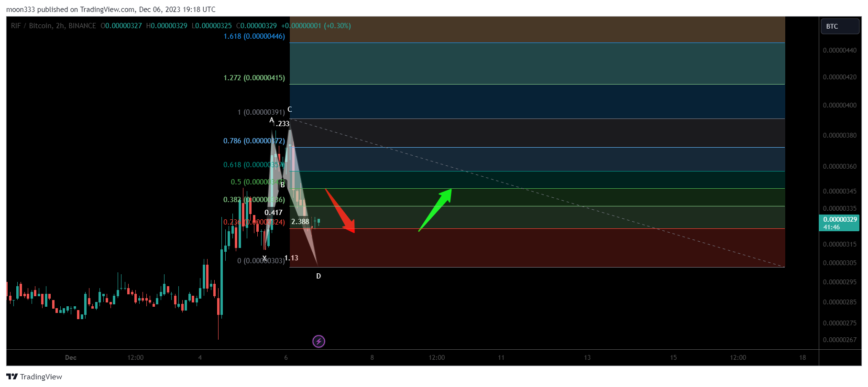This screenshot has width=868, height=387.
Task: Click the 1.618 (0.00000446) Fibonacci label
Action: 254,36
